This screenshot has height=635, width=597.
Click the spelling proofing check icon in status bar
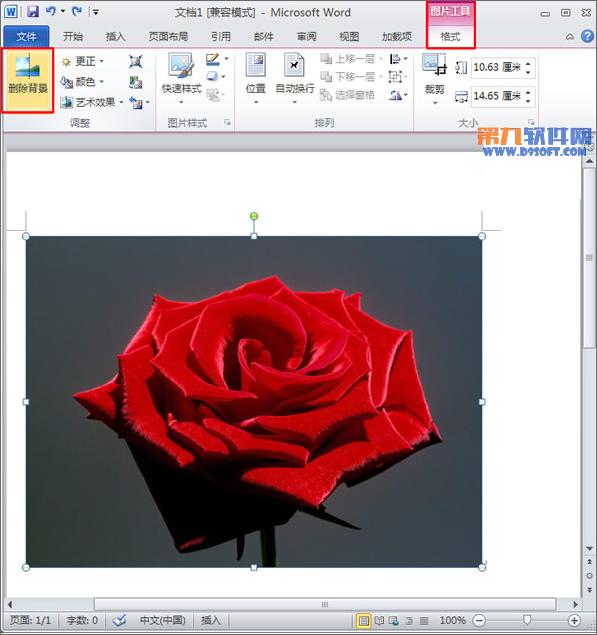click(x=119, y=620)
